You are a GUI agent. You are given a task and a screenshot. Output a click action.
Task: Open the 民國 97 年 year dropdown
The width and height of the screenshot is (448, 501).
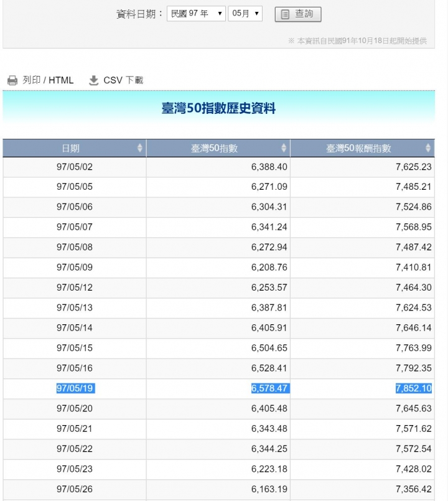tap(196, 14)
